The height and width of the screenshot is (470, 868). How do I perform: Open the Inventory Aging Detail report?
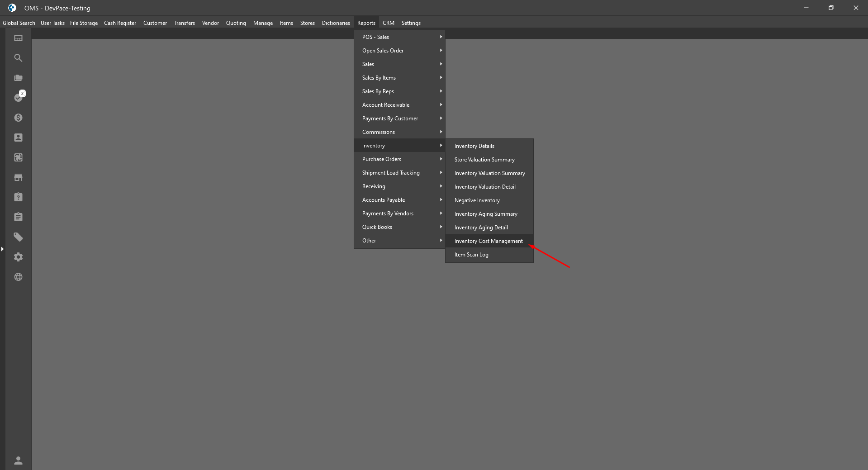(x=489, y=228)
